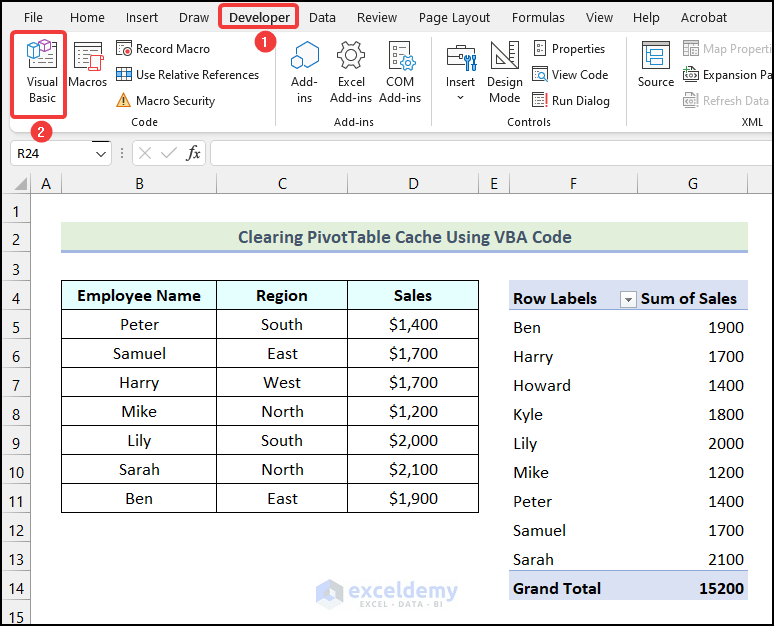Open the Visual Basic editor
The height and width of the screenshot is (626, 774).
pos(41,73)
